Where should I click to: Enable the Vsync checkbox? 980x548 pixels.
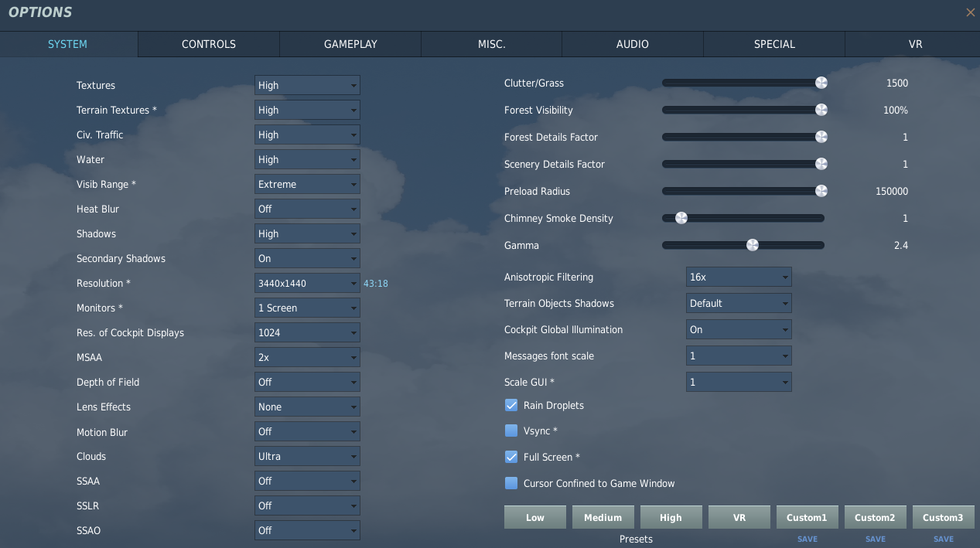(511, 431)
